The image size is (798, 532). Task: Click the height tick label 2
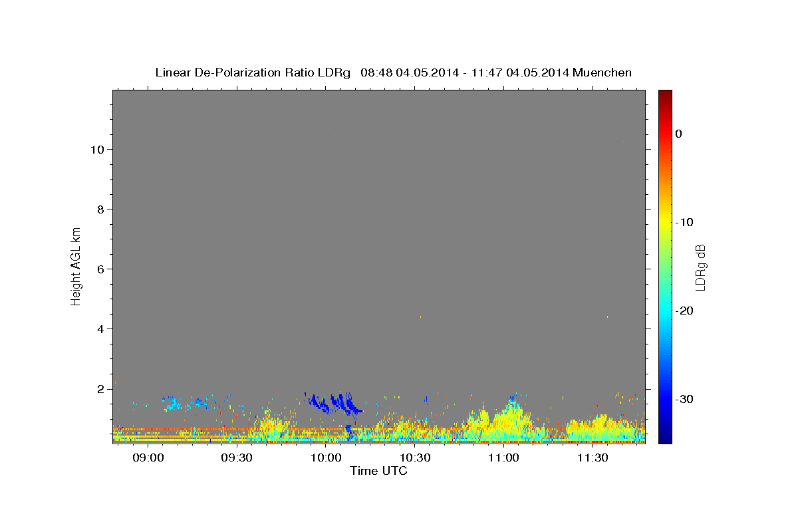(x=100, y=389)
